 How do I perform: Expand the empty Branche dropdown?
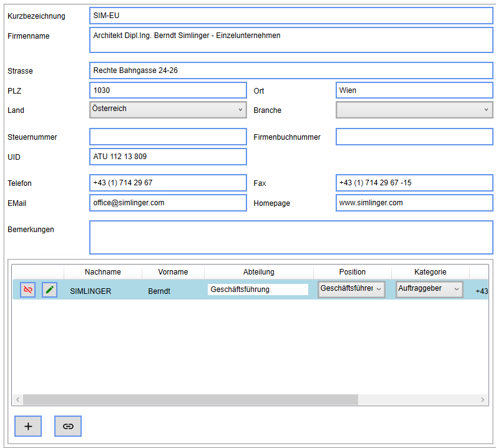(414, 110)
